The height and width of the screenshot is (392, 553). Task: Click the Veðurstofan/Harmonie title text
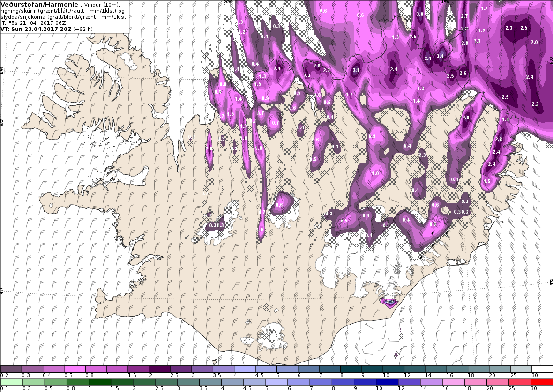pos(39,5)
